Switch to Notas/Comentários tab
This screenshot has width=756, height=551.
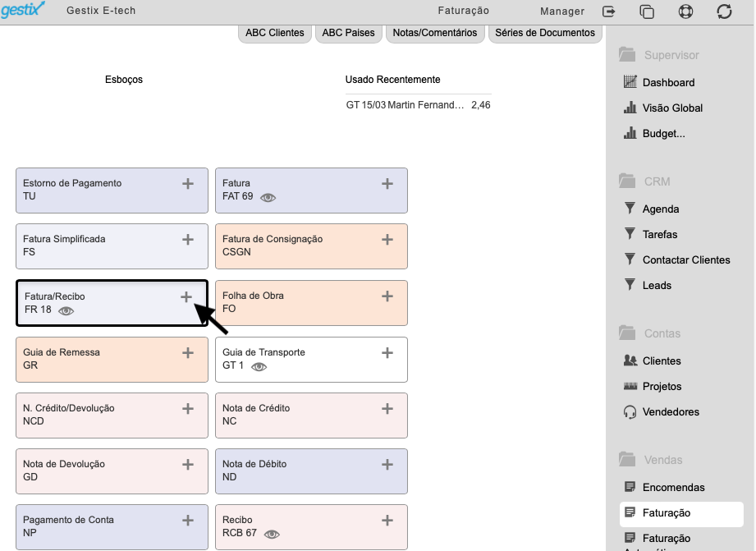(435, 33)
